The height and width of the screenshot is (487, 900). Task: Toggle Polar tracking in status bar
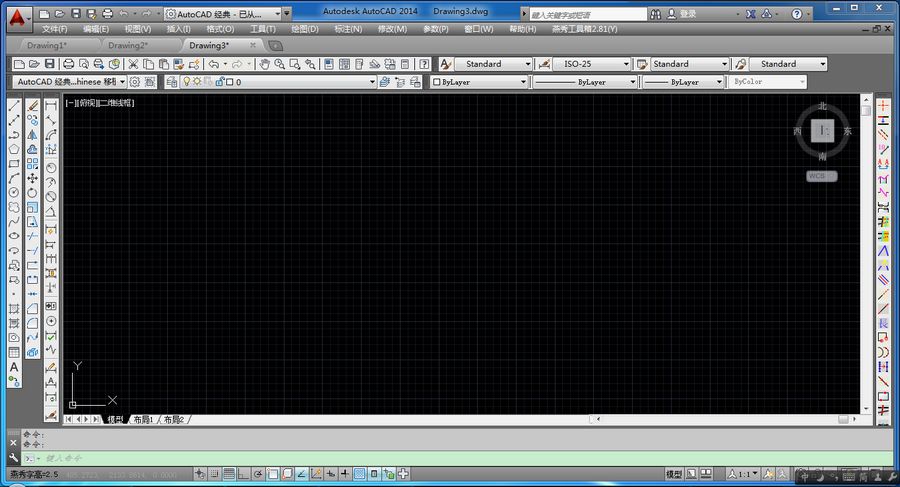click(258, 474)
